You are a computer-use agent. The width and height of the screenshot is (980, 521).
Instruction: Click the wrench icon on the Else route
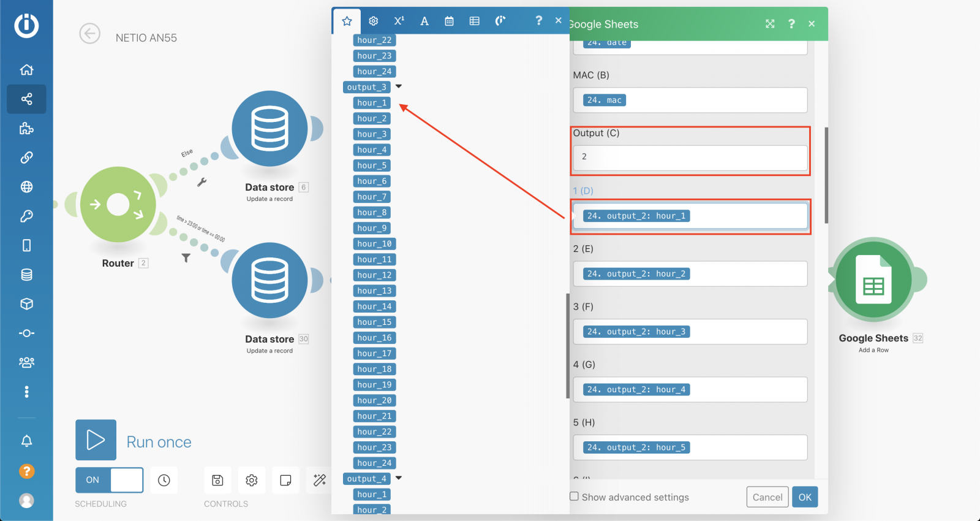pos(202,182)
